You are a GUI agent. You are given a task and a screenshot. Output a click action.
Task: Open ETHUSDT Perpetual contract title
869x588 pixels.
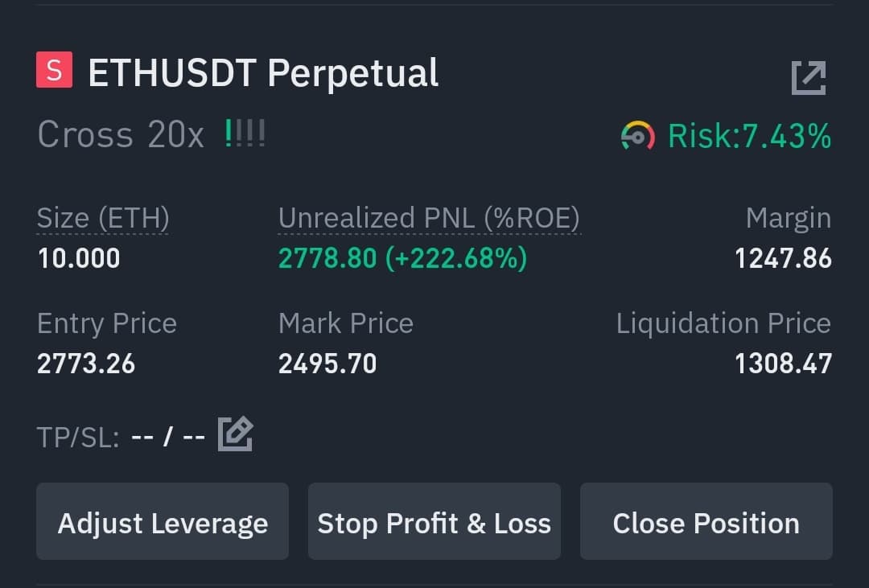[x=263, y=73]
